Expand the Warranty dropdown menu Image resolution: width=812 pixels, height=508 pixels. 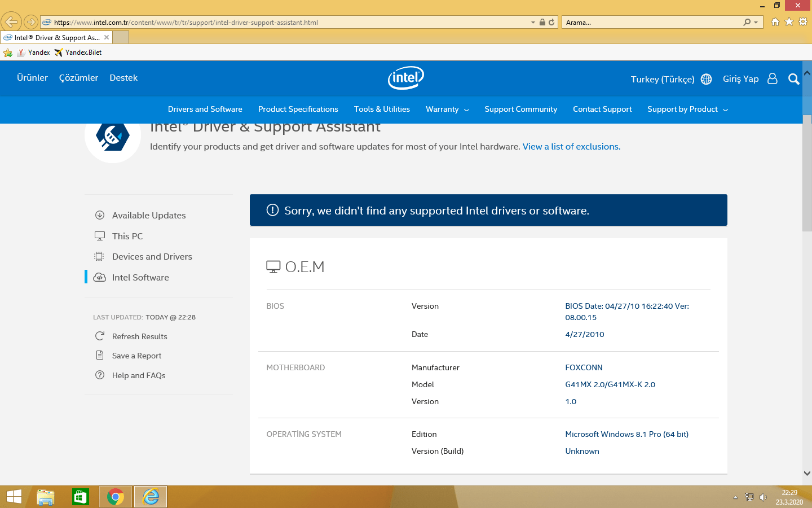pyautogui.click(x=448, y=110)
